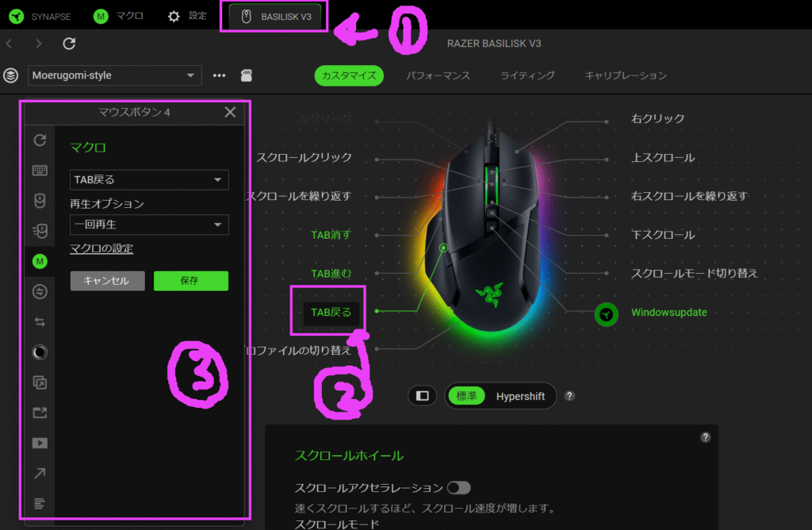Click the RAZER BASILISK V3 title text

494,44
